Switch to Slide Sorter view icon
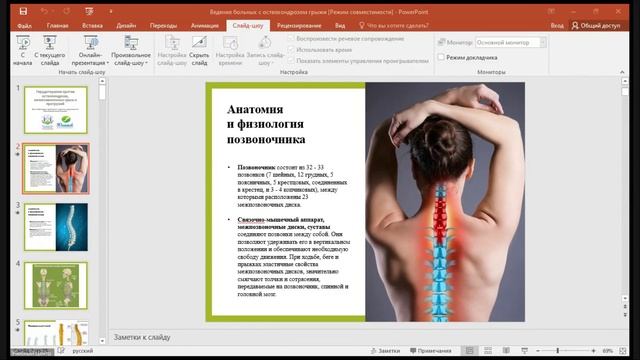Image resolution: width=640 pixels, height=360 pixels. 488,351
